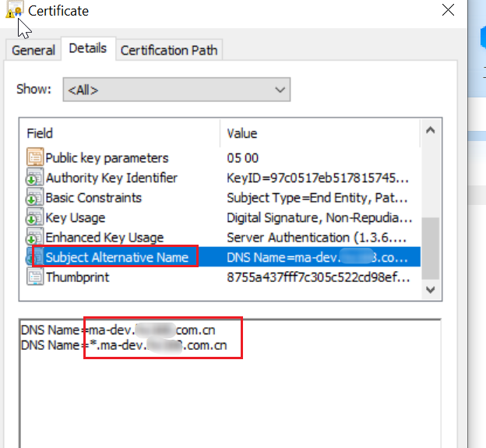The height and width of the screenshot is (448, 486).
Task: Select the Details tab
Action: coord(88,48)
